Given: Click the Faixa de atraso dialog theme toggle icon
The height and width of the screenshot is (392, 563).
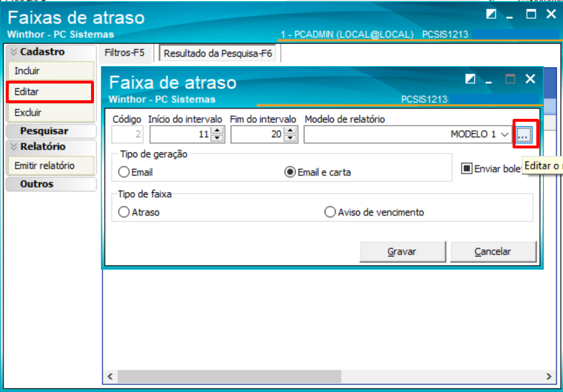Looking at the screenshot, I should click(470, 79).
